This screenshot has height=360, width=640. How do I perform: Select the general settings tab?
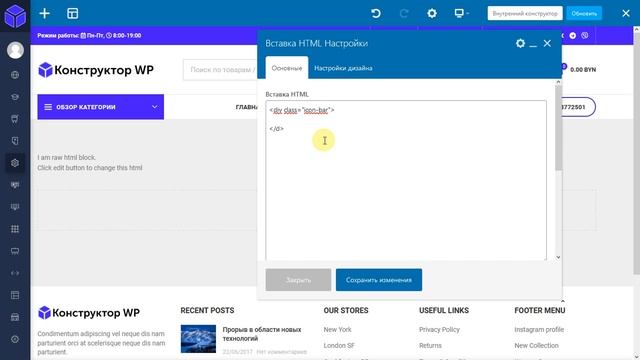point(287,68)
